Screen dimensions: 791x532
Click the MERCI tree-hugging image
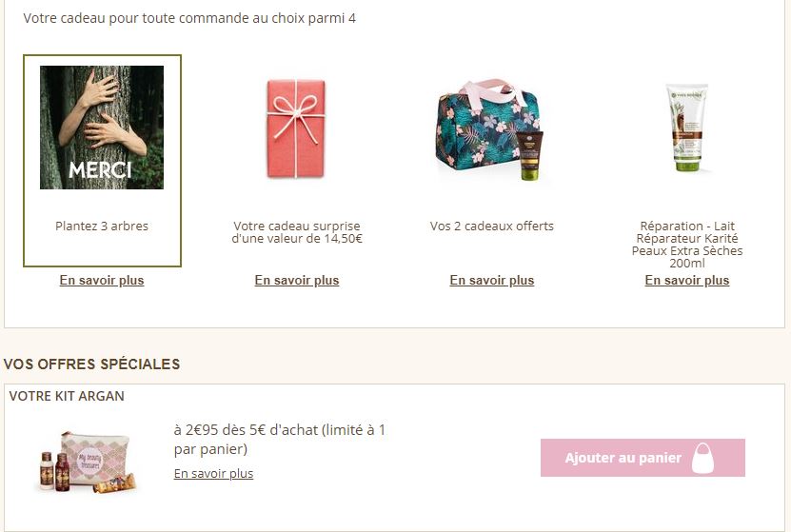(102, 128)
